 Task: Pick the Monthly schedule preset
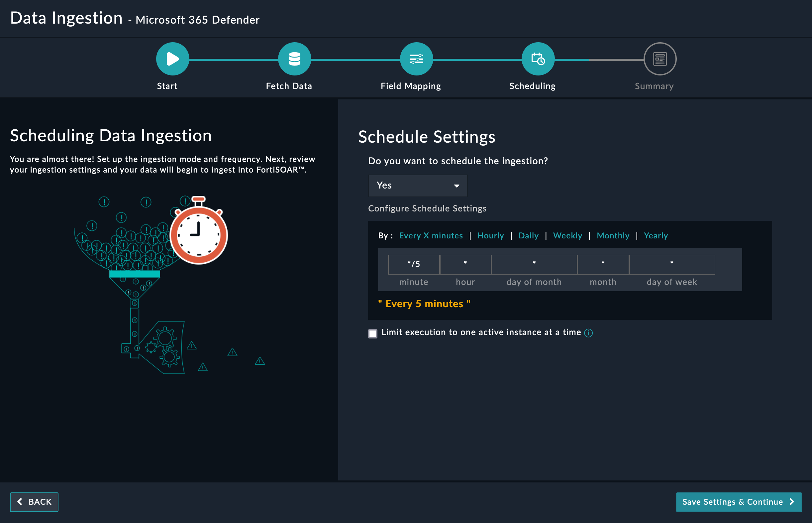point(613,235)
